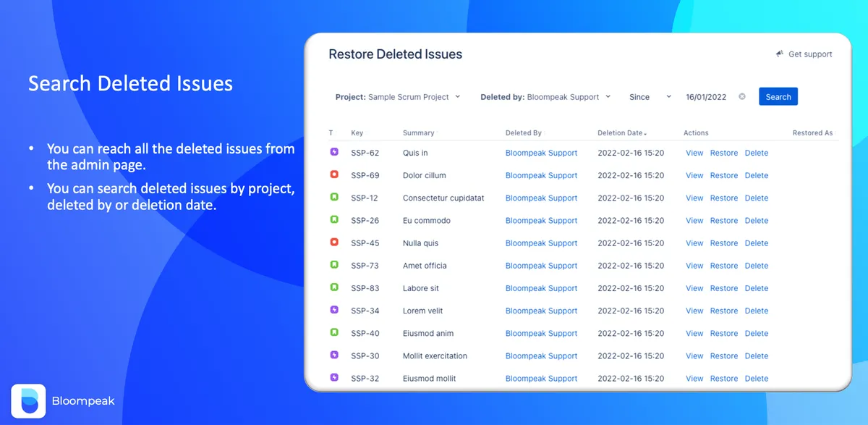The width and height of the screenshot is (868, 425).
Task: View deleted issue SSP-73
Action: click(694, 266)
